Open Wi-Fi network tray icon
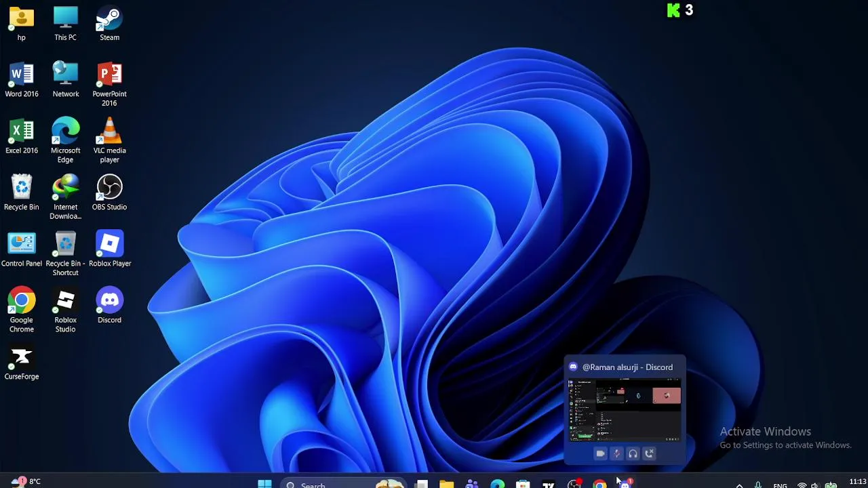868x488 pixels. (x=802, y=485)
